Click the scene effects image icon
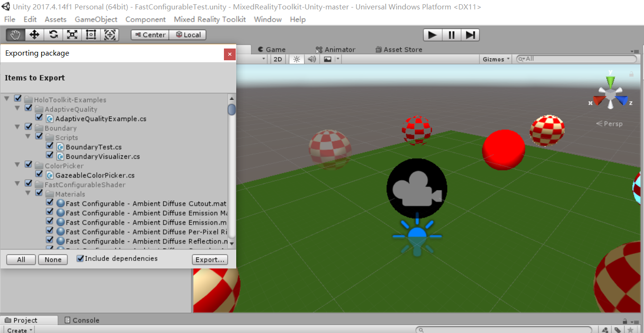The height and width of the screenshot is (333, 644). point(328,59)
